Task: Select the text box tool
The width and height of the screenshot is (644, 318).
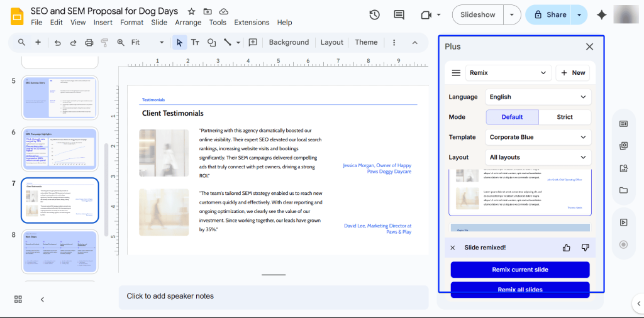Action: pos(195,43)
